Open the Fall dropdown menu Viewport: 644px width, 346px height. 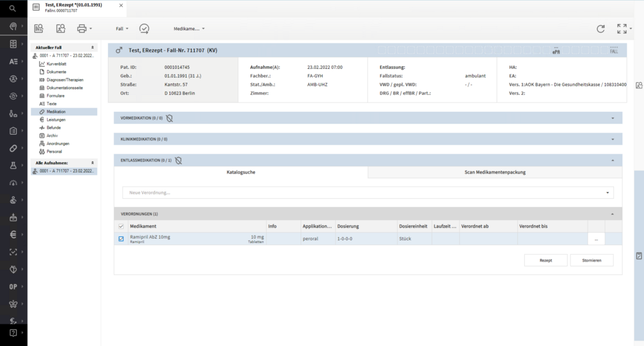tap(122, 28)
